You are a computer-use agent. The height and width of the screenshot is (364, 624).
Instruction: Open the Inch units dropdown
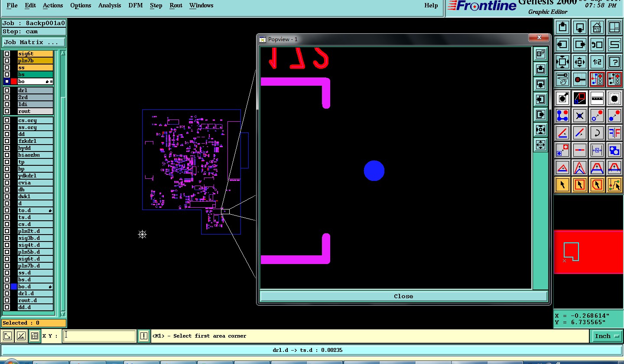[607, 336]
